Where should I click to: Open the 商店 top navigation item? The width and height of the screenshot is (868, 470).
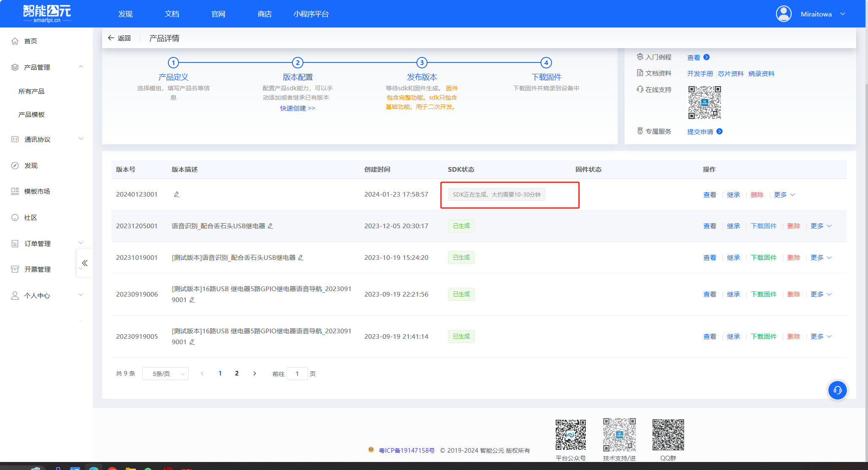pyautogui.click(x=265, y=14)
